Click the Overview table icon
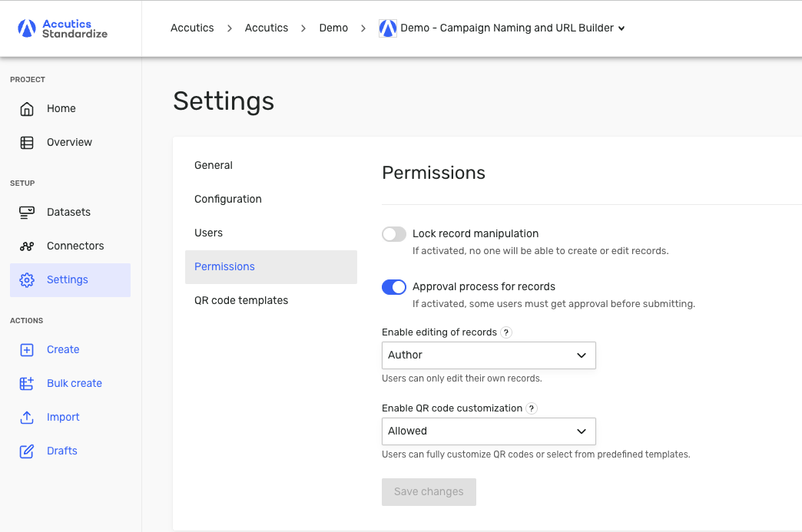The image size is (802, 532). coord(27,143)
